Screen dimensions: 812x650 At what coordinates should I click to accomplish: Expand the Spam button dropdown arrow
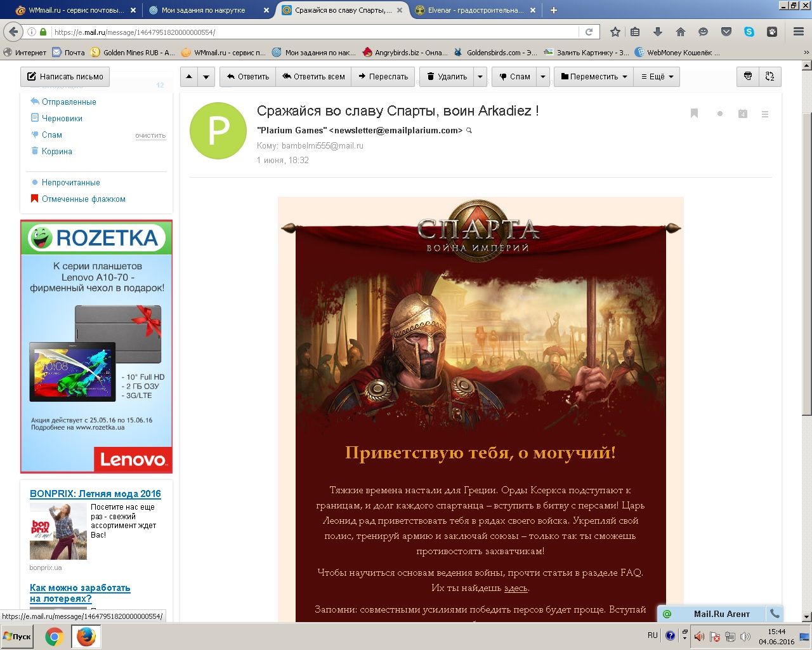(x=543, y=77)
